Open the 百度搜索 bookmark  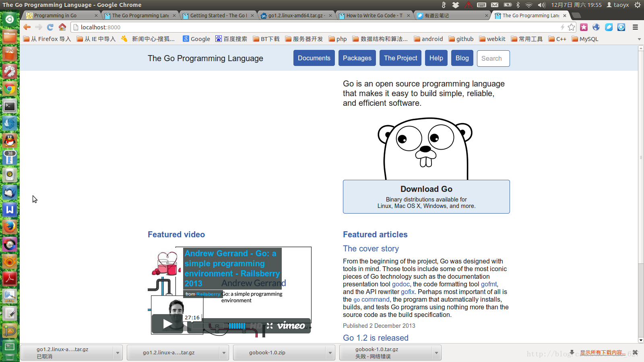231,39
